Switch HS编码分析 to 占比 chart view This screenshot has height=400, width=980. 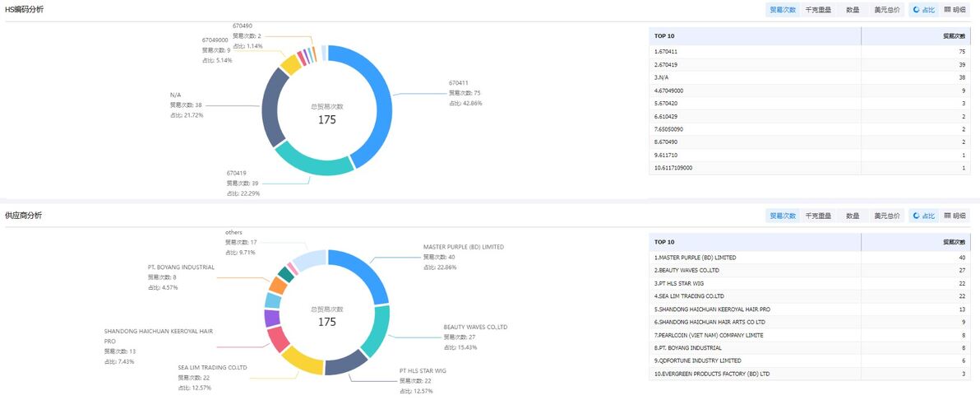[924, 10]
